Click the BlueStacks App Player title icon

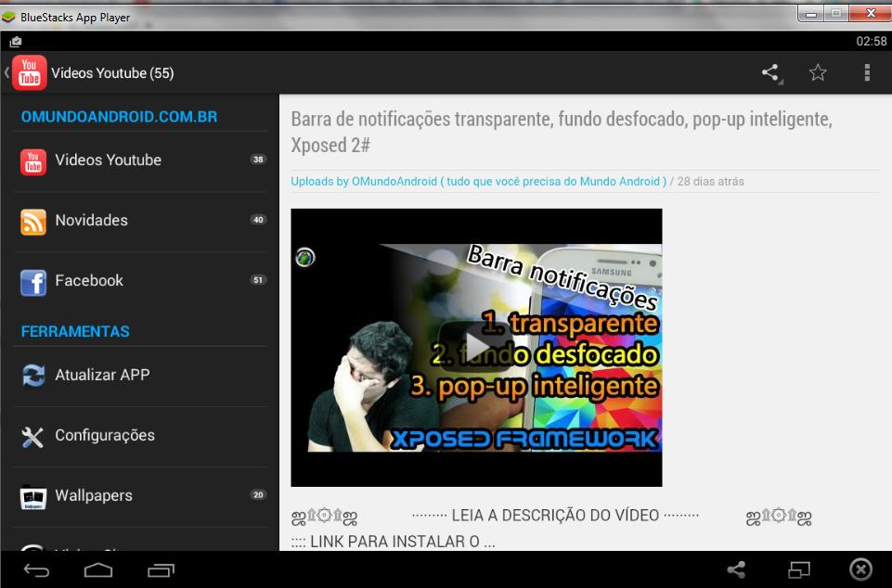pos(8,17)
